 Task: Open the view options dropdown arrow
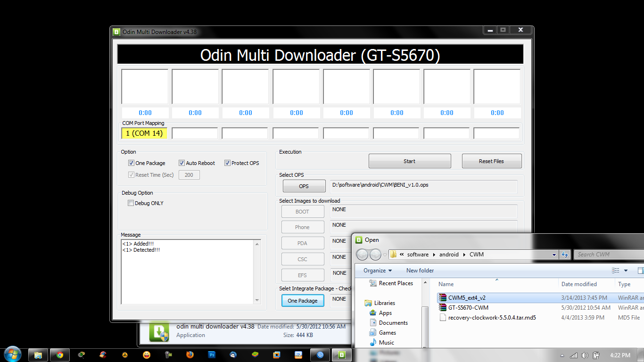click(x=626, y=271)
